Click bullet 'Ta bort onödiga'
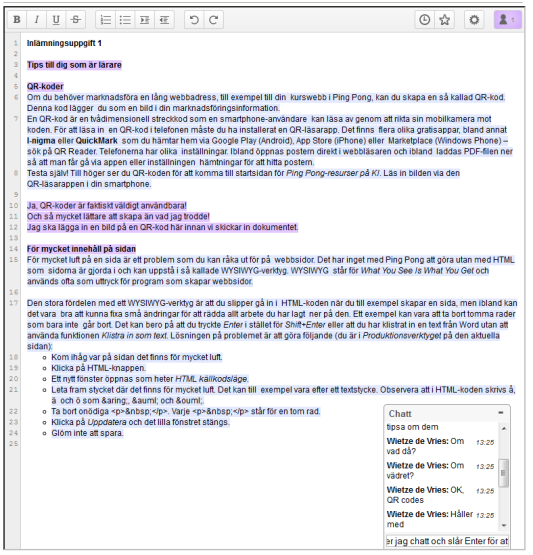 (186, 411)
